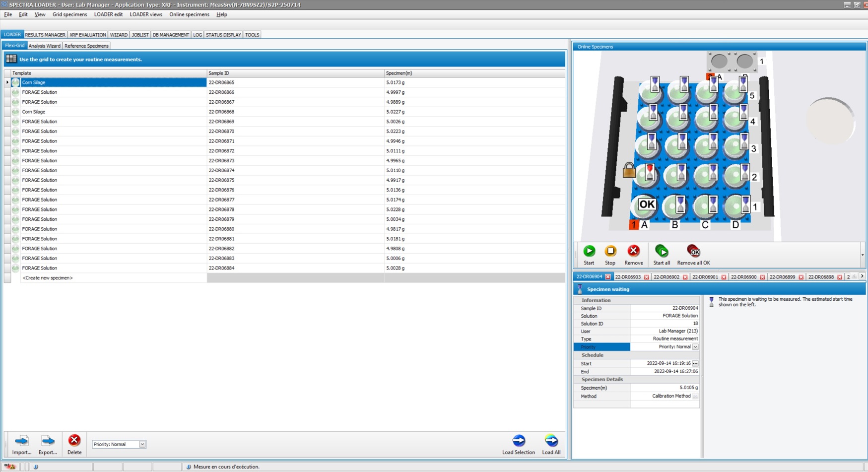Click the red Remove icon
The height and width of the screenshot is (472, 868).
[x=633, y=251]
